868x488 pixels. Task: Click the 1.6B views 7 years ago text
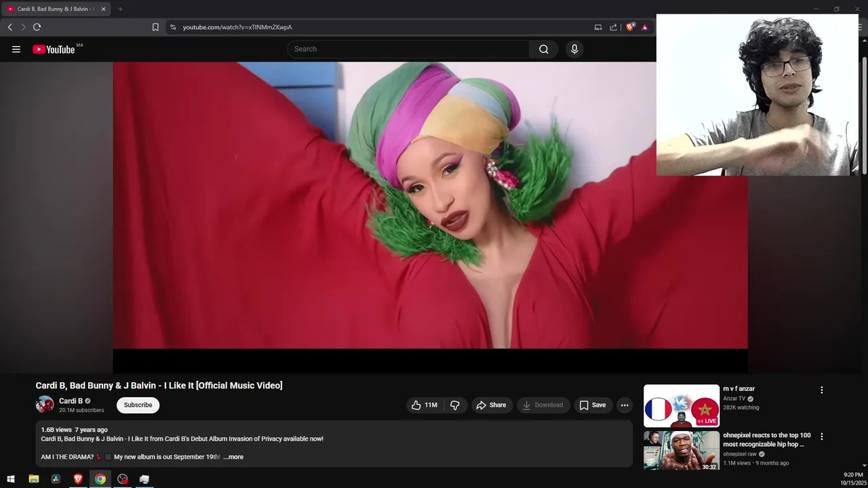pyautogui.click(x=74, y=430)
